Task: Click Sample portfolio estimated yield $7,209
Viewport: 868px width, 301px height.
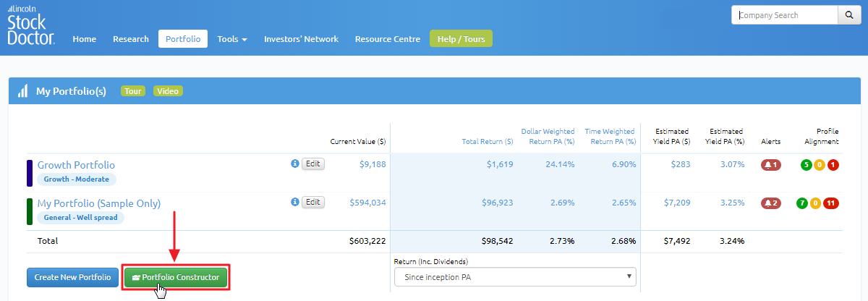Action: 677,203
